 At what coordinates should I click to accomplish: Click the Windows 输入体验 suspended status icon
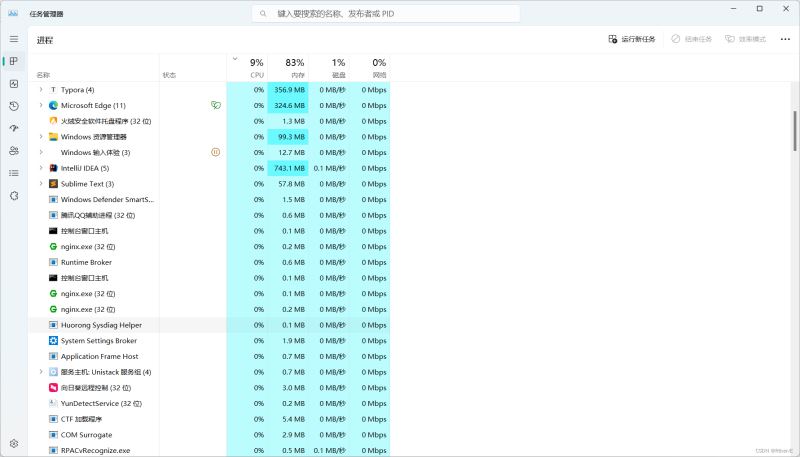click(x=216, y=153)
